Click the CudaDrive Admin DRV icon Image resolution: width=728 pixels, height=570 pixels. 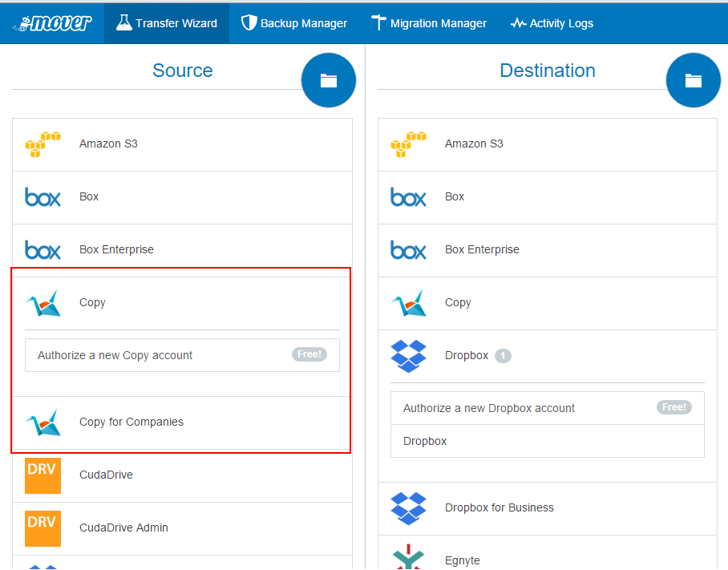click(x=42, y=528)
